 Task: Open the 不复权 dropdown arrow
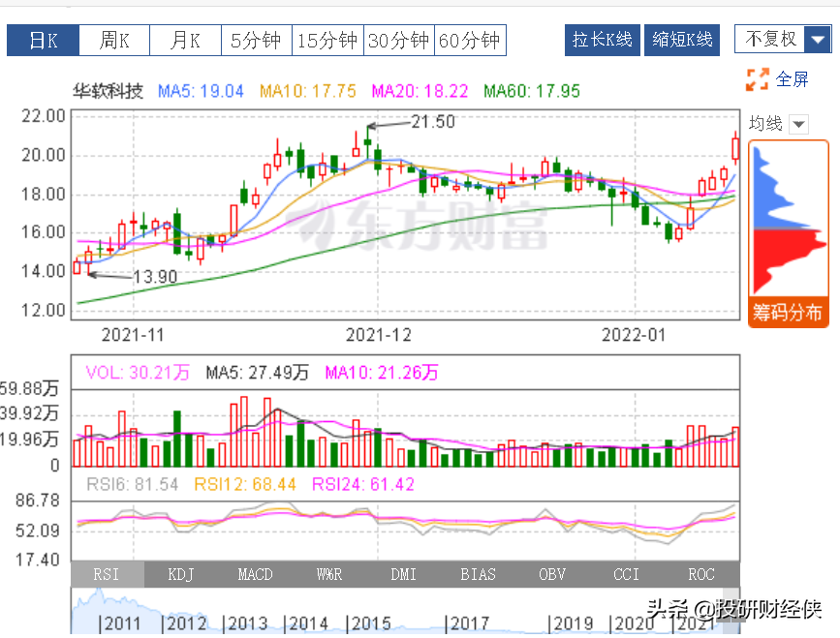pyautogui.click(x=818, y=39)
